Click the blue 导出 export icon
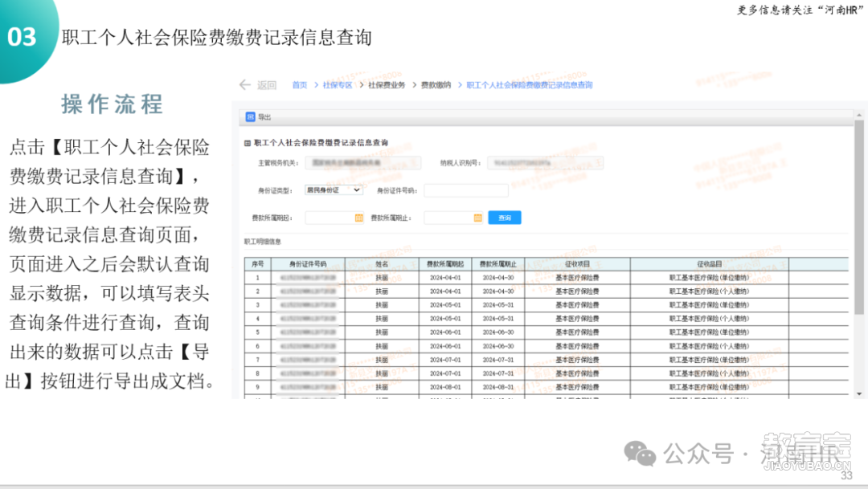 click(x=250, y=116)
